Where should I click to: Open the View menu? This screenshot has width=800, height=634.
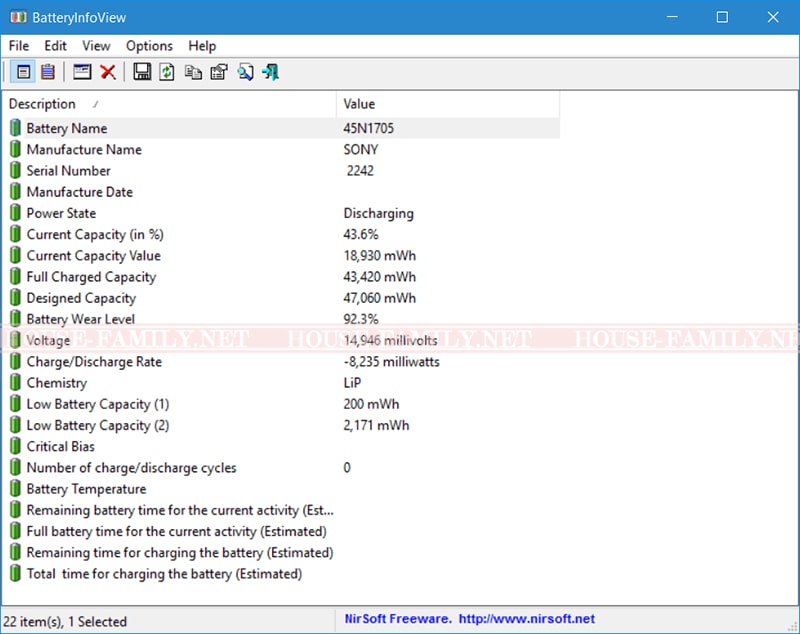[96, 46]
